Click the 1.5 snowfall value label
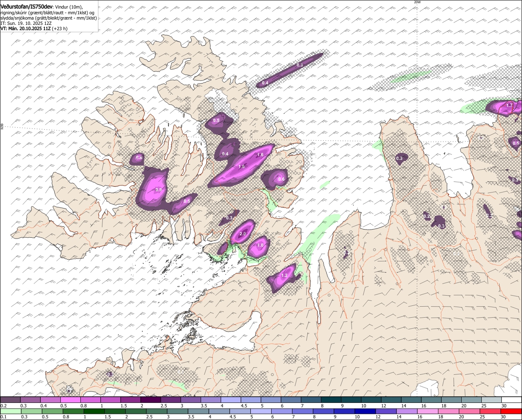522x420 pixels. click(241, 167)
